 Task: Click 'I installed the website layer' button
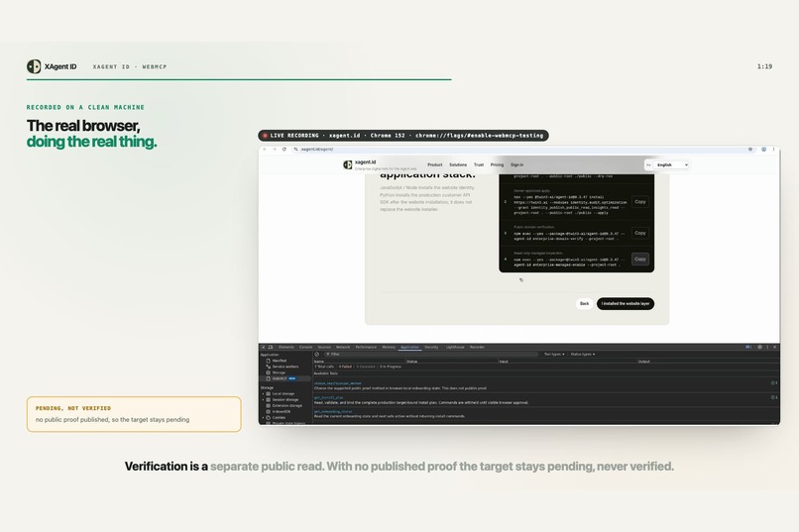click(x=626, y=304)
